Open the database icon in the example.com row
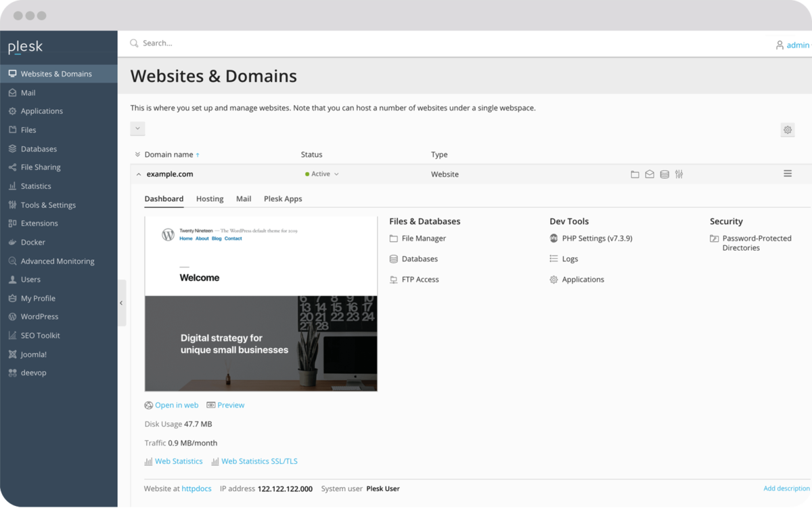Viewport: 812px width, 508px height. (x=664, y=174)
